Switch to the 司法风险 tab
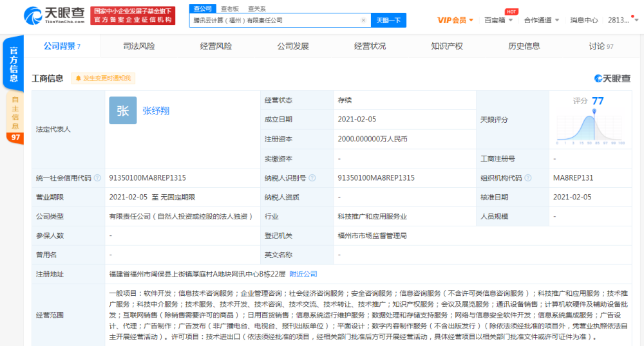The width and height of the screenshot is (644, 346). pyautogui.click(x=139, y=46)
